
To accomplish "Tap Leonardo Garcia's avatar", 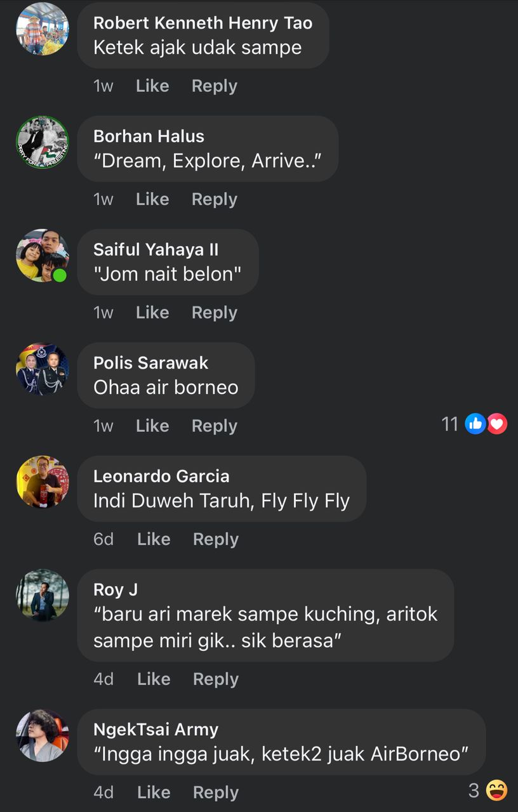I will point(43,482).
